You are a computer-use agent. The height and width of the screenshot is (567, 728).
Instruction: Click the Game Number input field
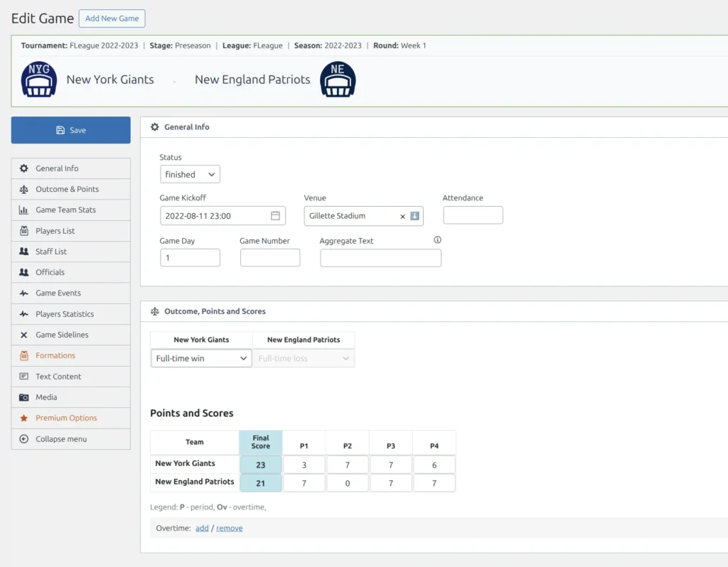point(269,257)
